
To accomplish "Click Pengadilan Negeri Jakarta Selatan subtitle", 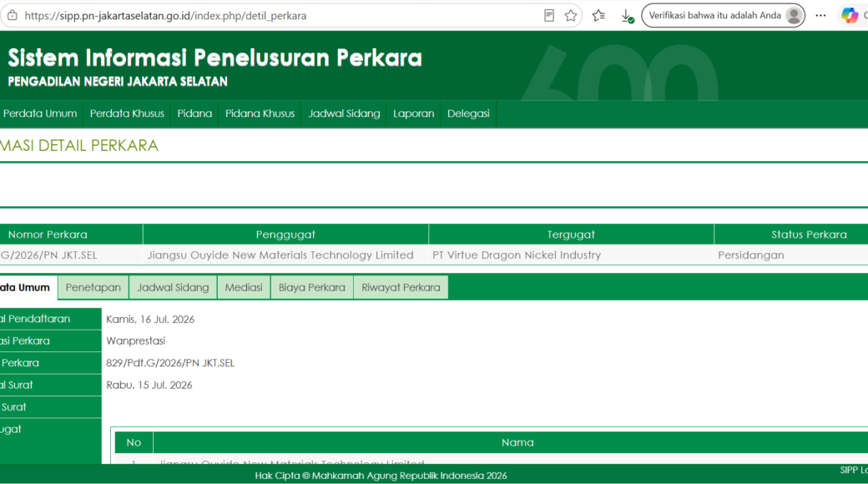I will [x=118, y=82].
